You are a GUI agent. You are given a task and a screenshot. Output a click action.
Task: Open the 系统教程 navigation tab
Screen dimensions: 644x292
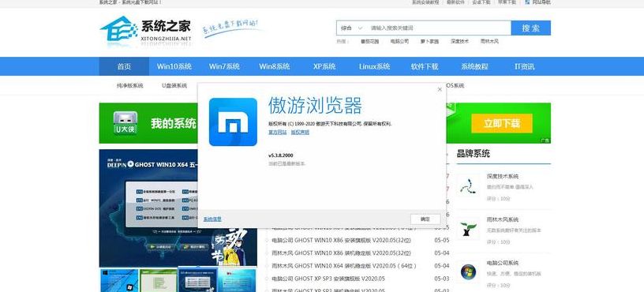click(474, 66)
